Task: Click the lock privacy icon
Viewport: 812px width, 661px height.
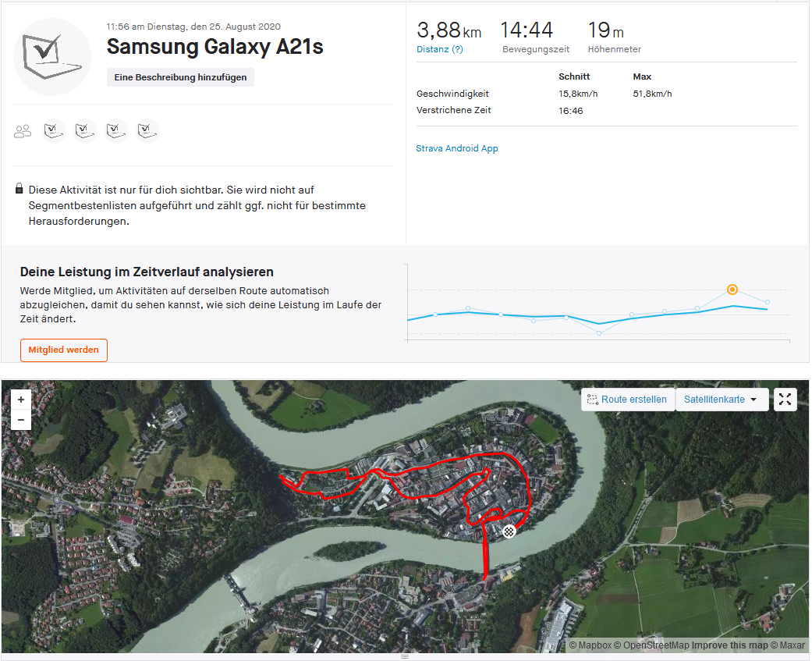Action: (19, 190)
